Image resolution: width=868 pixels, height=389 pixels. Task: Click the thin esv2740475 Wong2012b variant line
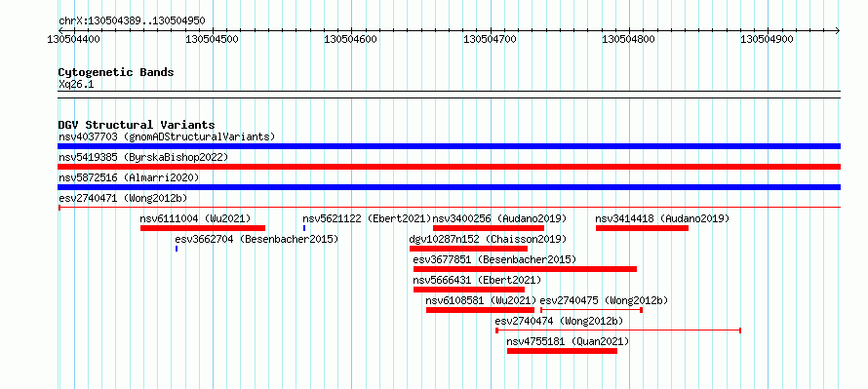591,310
